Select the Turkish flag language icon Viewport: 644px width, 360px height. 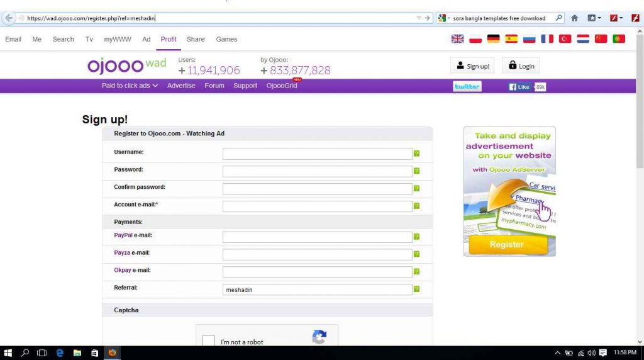(565, 39)
